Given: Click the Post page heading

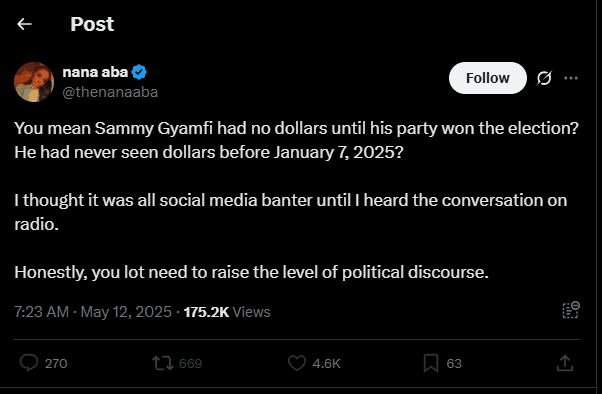Looking at the screenshot, I should 92,24.
